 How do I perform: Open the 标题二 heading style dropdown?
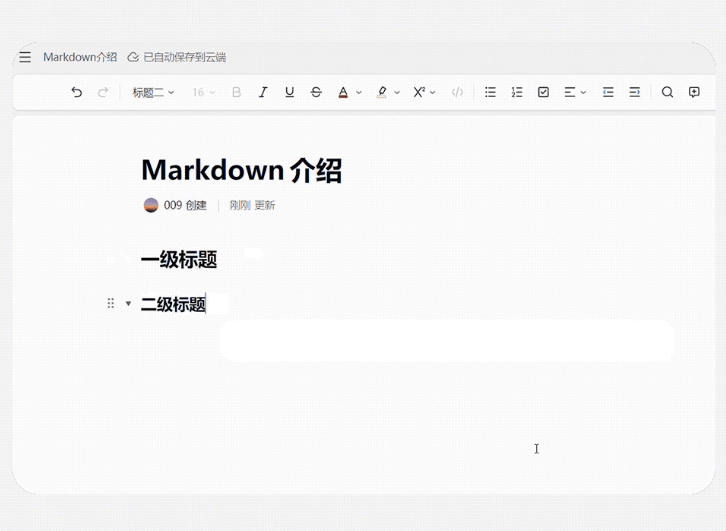[x=153, y=92]
